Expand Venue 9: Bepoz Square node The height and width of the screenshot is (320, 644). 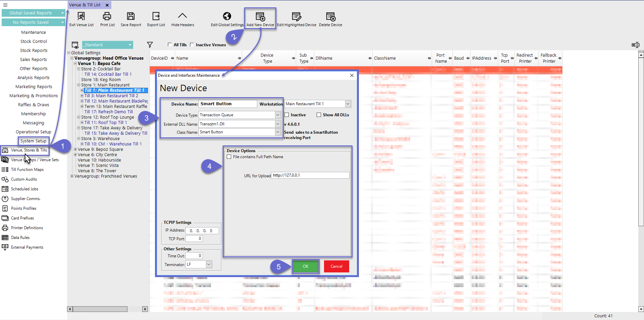coord(75,149)
